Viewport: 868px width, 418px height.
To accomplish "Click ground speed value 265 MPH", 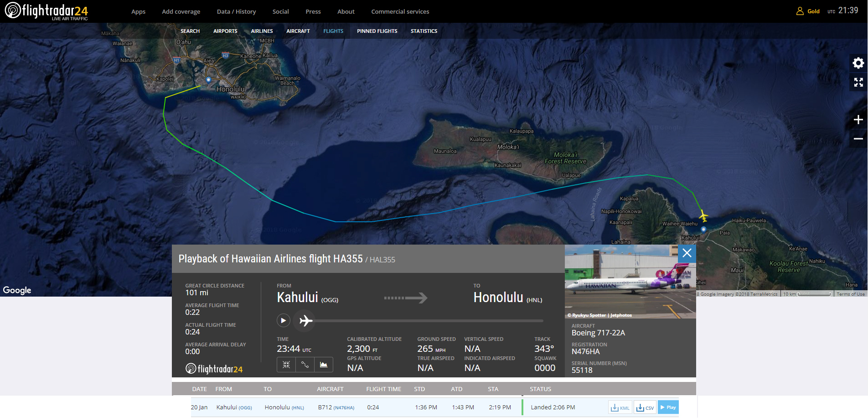I will coord(431,349).
